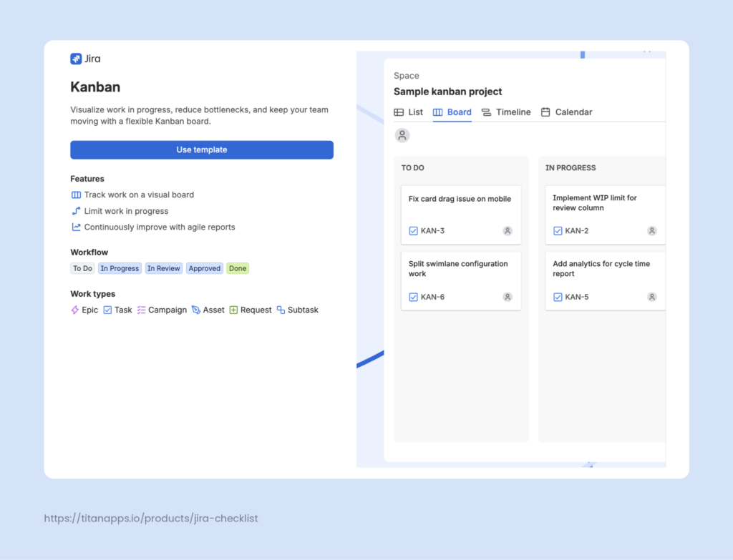Click the KAN-6 issue key
The height and width of the screenshot is (560, 733).
coord(432,297)
